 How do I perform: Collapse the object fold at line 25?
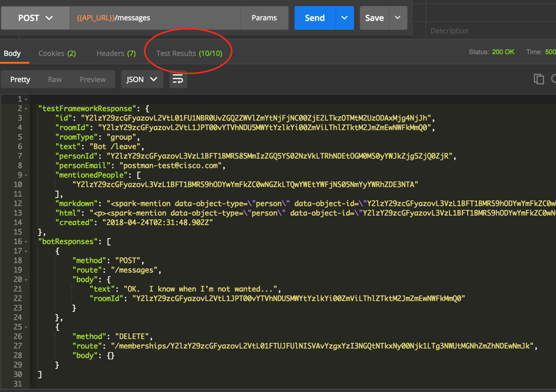click(26, 327)
